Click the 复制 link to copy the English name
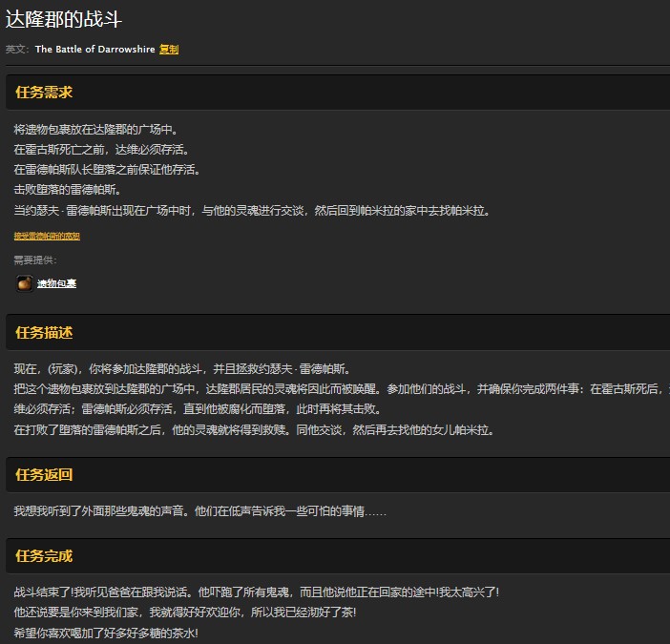This screenshot has height=644, width=670. pyautogui.click(x=169, y=50)
